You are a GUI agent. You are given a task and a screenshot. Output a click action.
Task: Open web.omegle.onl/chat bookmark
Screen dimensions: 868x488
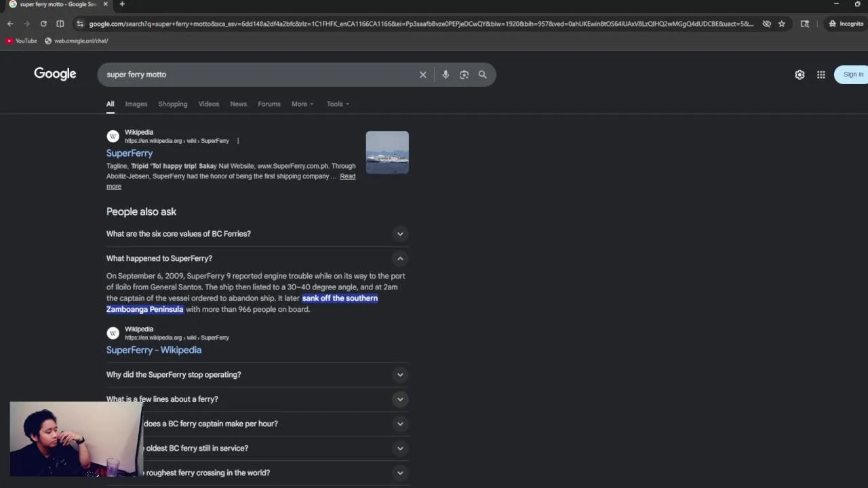click(x=77, y=41)
